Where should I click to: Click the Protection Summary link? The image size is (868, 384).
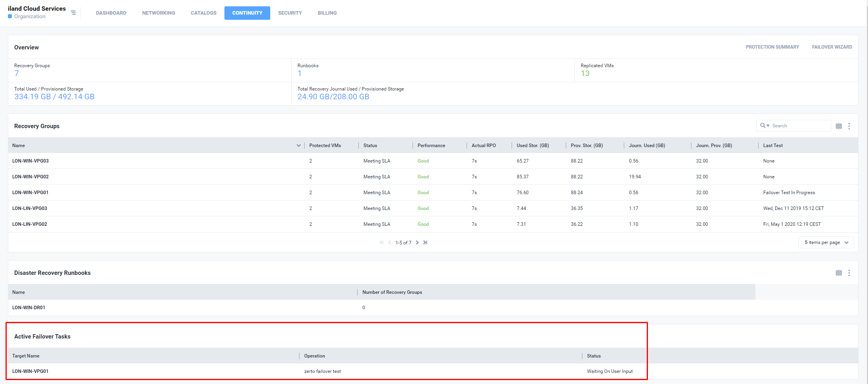pyautogui.click(x=772, y=47)
